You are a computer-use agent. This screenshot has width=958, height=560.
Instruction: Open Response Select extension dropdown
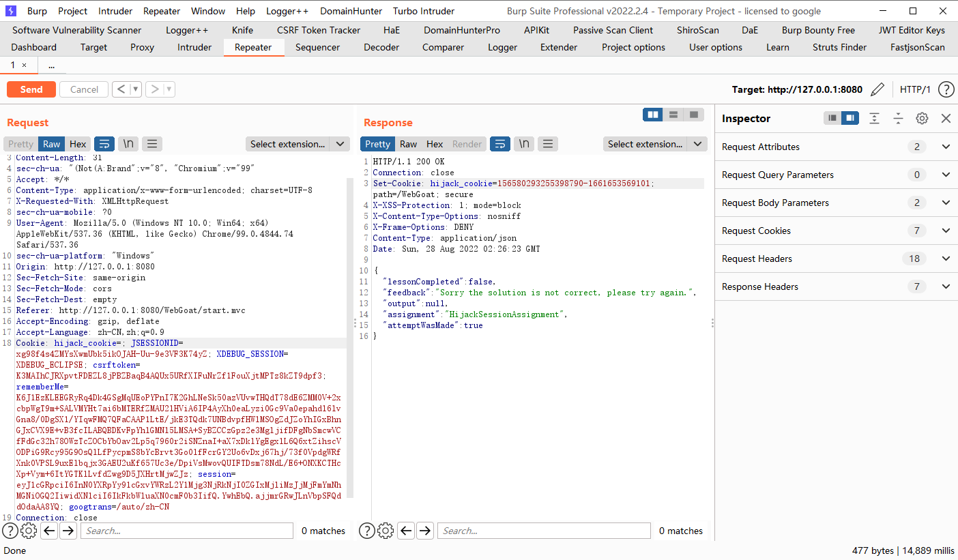655,144
